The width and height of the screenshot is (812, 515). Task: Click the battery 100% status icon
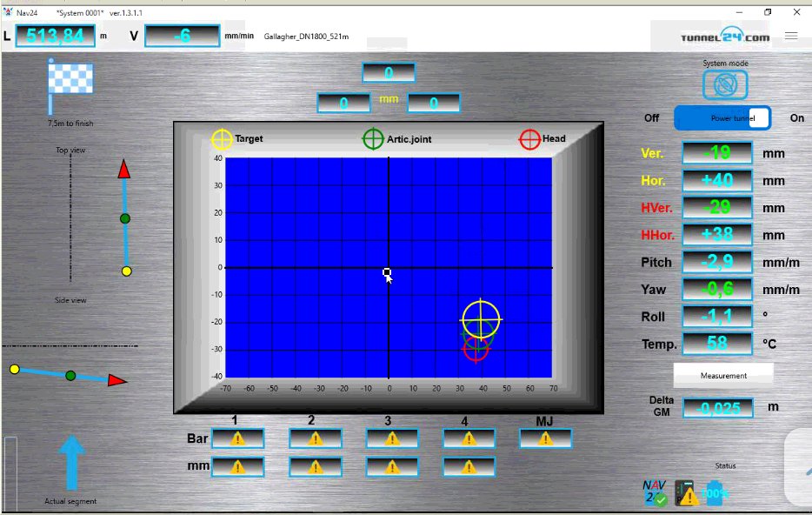click(715, 493)
